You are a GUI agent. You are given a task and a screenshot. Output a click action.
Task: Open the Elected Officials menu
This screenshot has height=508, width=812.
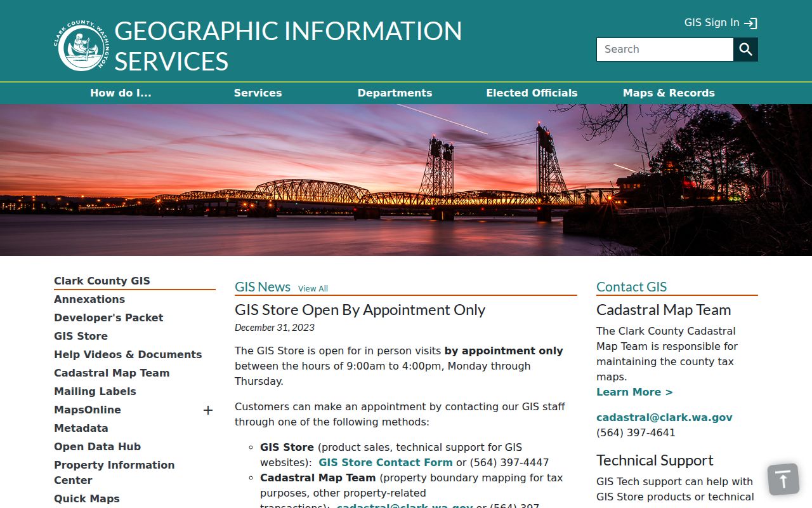pos(532,93)
